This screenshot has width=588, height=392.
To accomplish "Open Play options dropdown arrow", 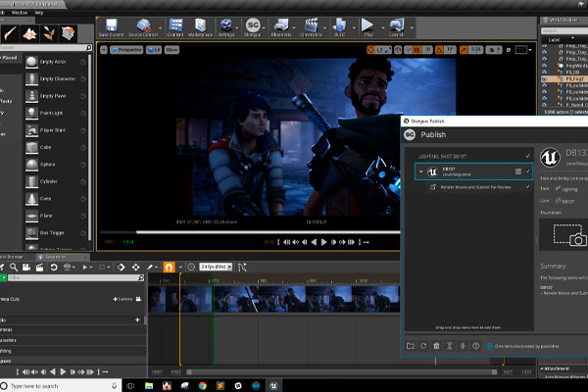I will coord(382,28).
